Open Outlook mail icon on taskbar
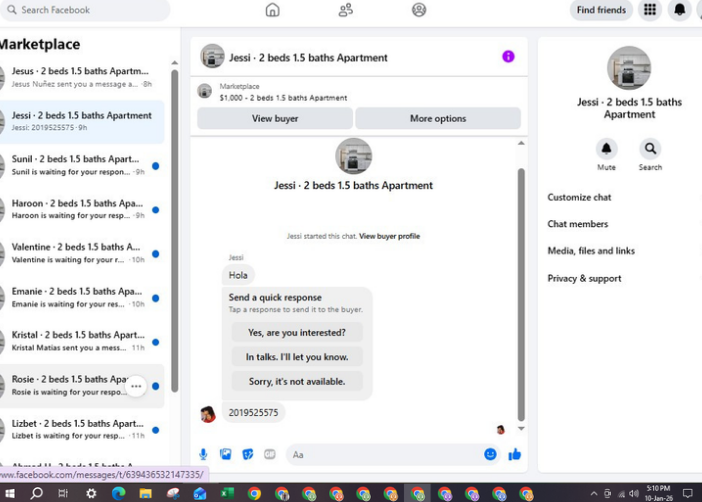Image resolution: width=702 pixels, height=502 pixels. point(200,493)
